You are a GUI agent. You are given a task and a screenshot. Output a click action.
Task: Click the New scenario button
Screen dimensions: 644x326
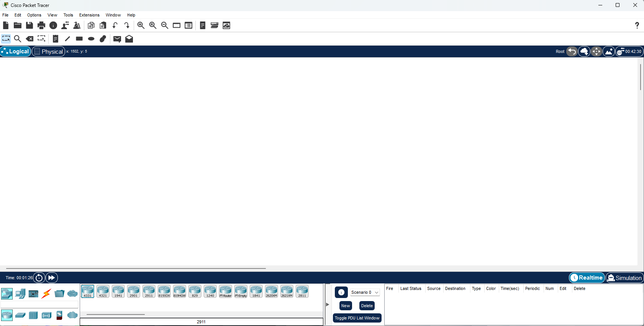point(346,306)
